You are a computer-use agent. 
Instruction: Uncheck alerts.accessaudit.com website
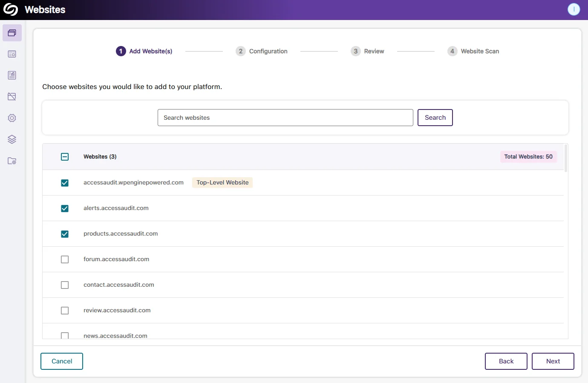pyautogui.click(x=65, y=208)
